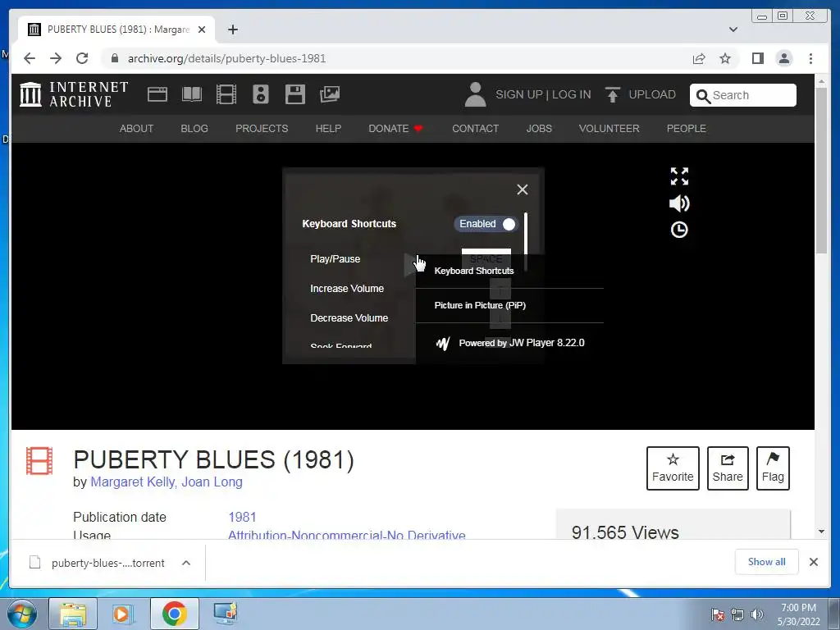Open the Audio speaker icon in navbar
This screenshot has width=840, height=630.
tap(260, 94)
